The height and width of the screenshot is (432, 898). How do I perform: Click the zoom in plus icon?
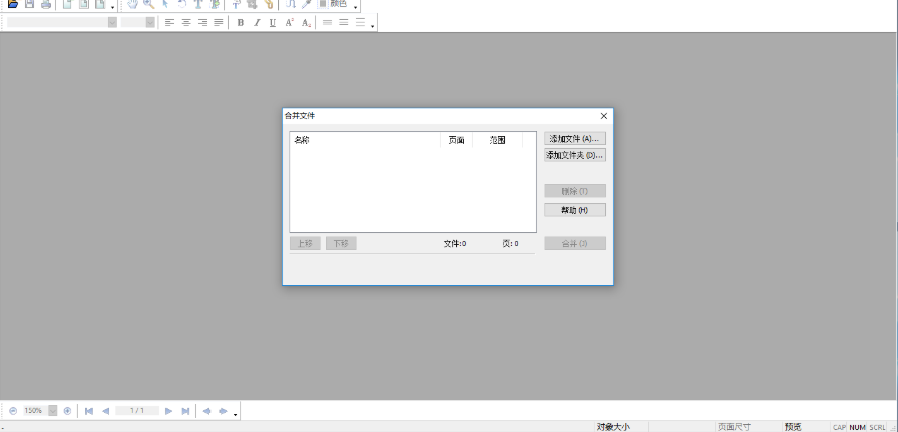click(x=67, y=411)
